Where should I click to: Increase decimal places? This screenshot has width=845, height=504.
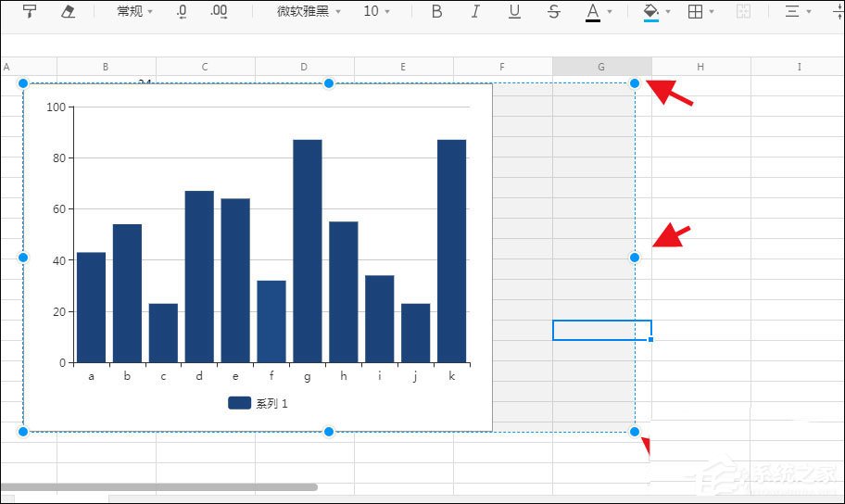pos(219,11)
